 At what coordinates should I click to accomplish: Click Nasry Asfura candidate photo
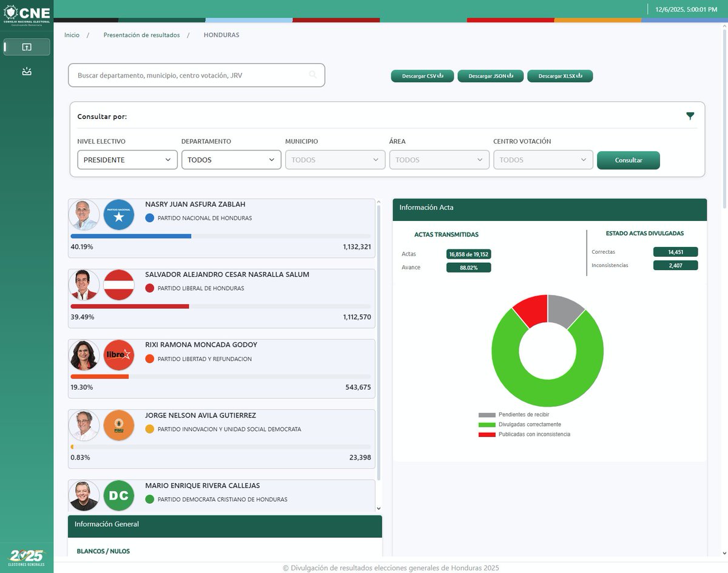(84, 215)
